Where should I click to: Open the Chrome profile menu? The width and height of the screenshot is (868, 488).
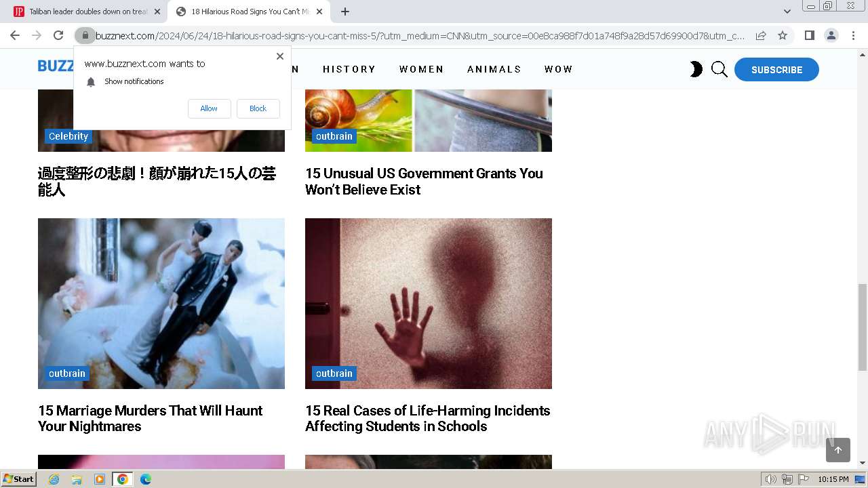[x=831, y=35]
